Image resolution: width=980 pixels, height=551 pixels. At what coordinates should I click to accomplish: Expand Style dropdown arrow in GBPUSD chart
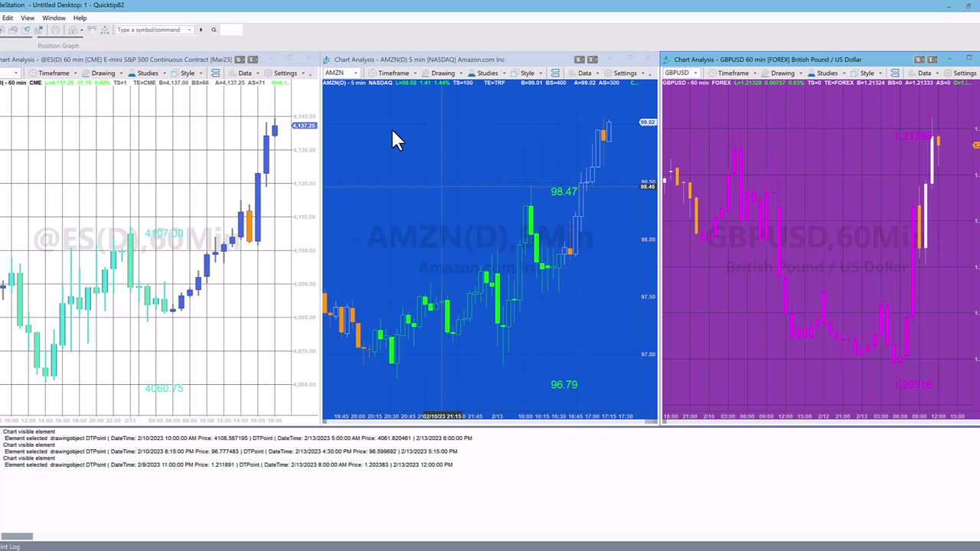tap(880, 73)
